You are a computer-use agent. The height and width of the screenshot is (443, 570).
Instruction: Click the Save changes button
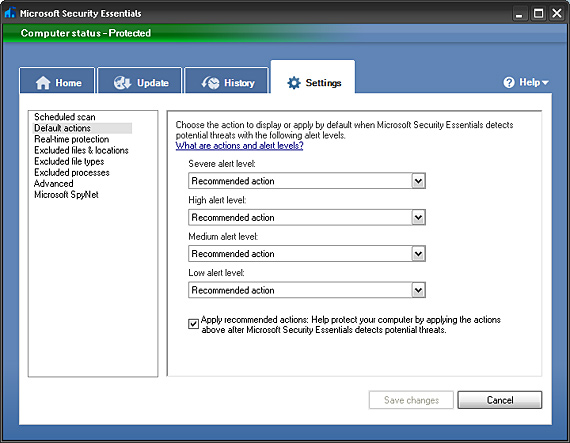411,400
